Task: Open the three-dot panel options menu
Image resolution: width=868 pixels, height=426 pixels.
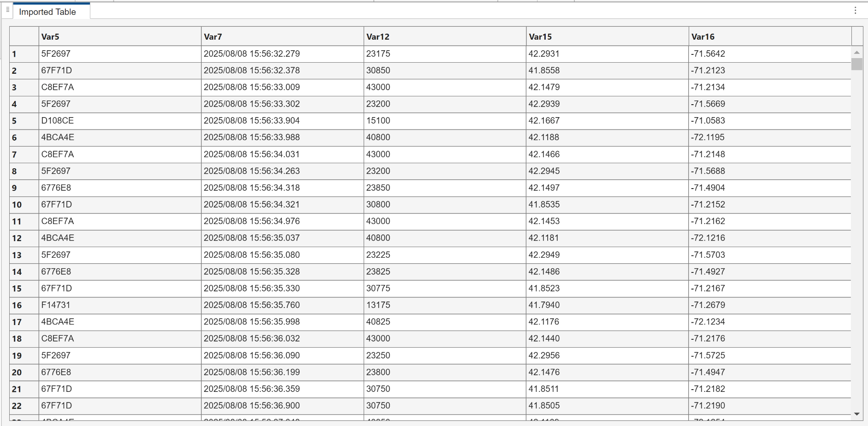Action: click(855, 10)
